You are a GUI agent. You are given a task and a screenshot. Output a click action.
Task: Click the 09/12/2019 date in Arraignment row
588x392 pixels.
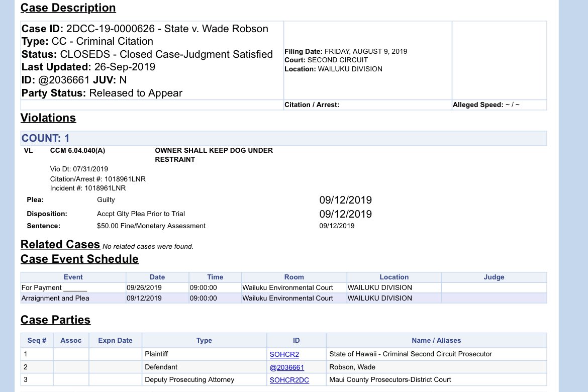coord(157,298)
